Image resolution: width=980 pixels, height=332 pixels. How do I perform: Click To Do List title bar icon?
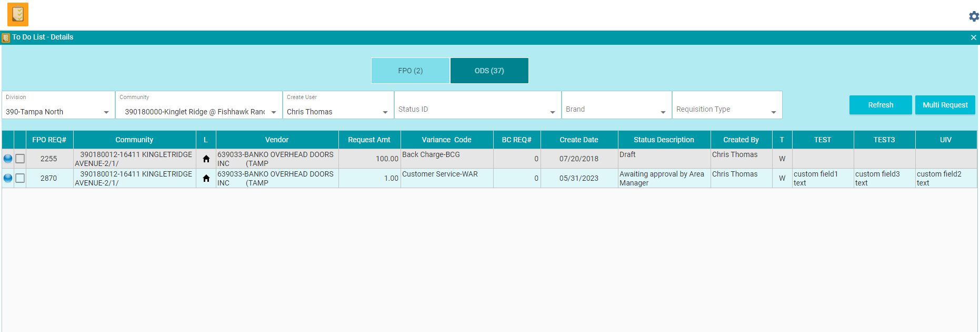click(x=6, y=37)
